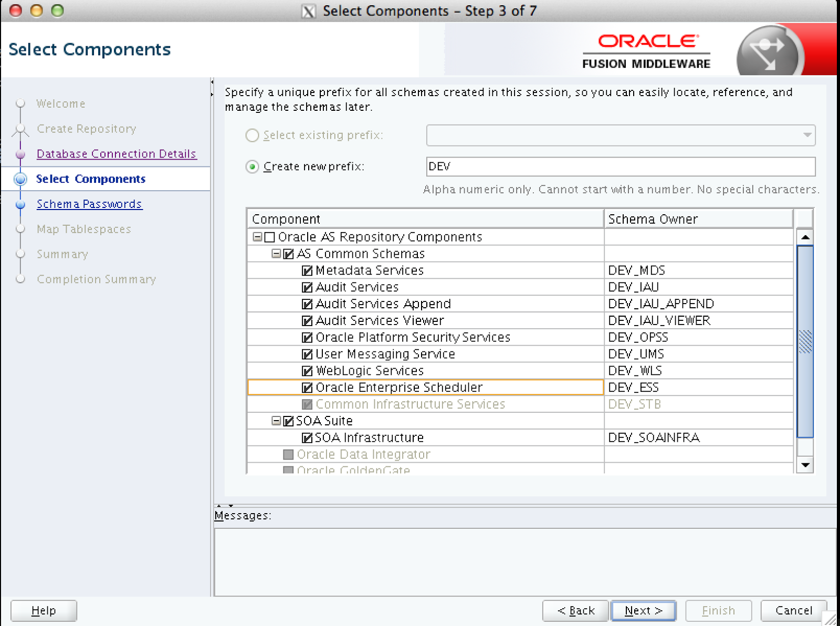Click the DEV_ESS schema owner cell
The image size is (840, 626).
tap(699, 388)
